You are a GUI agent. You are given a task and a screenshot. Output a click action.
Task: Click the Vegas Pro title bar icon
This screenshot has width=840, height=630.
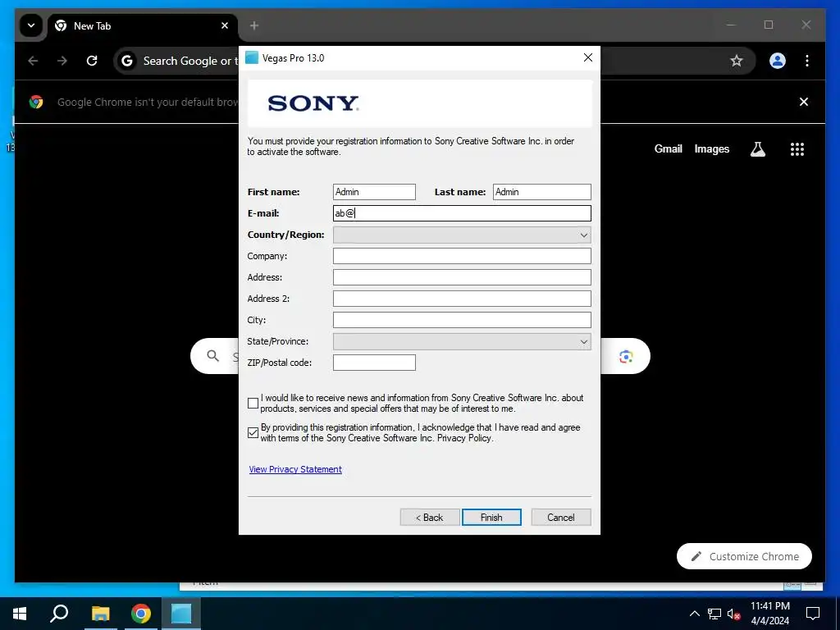point(252,57)
